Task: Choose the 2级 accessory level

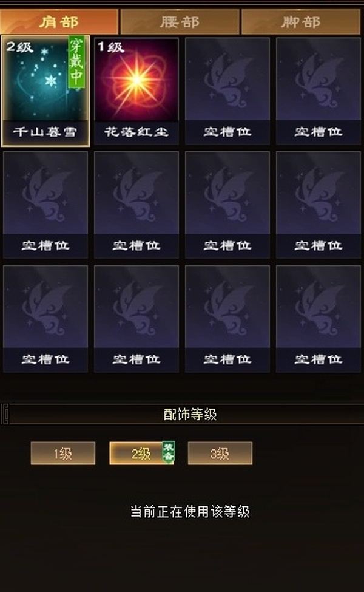Action: [141, 453]
